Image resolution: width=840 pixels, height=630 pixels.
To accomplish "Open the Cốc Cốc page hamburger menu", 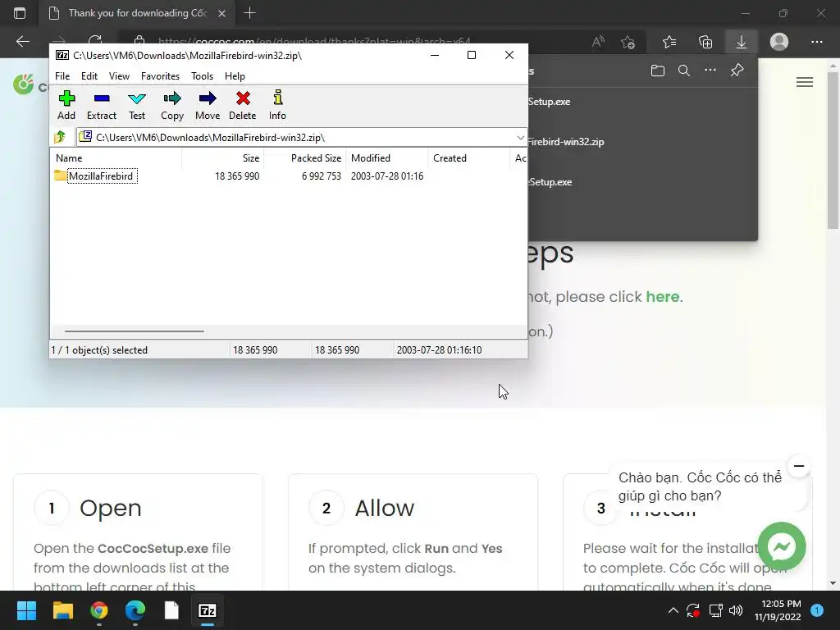I will point(804,82).
